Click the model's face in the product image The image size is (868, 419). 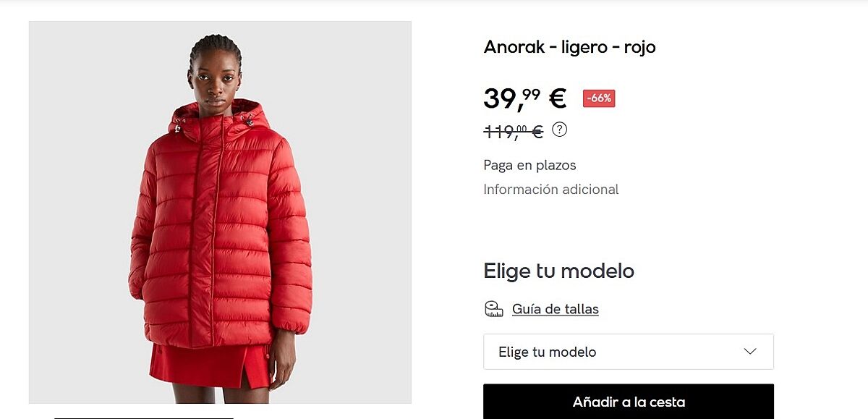[x=215, y=81]
